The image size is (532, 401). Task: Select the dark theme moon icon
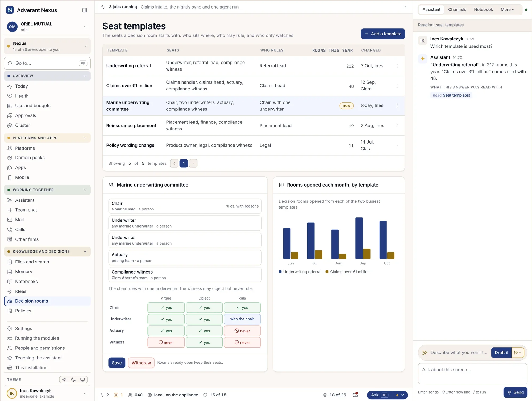[x=73, y=379]
